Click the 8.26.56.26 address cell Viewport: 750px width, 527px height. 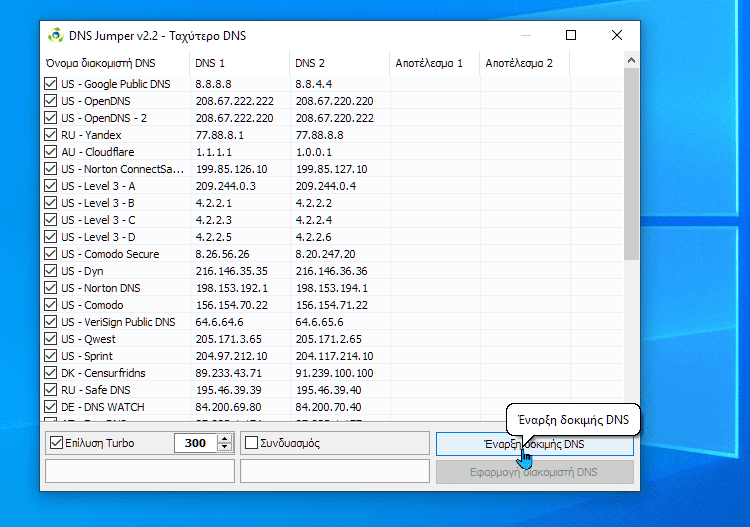tap(222, 253)
